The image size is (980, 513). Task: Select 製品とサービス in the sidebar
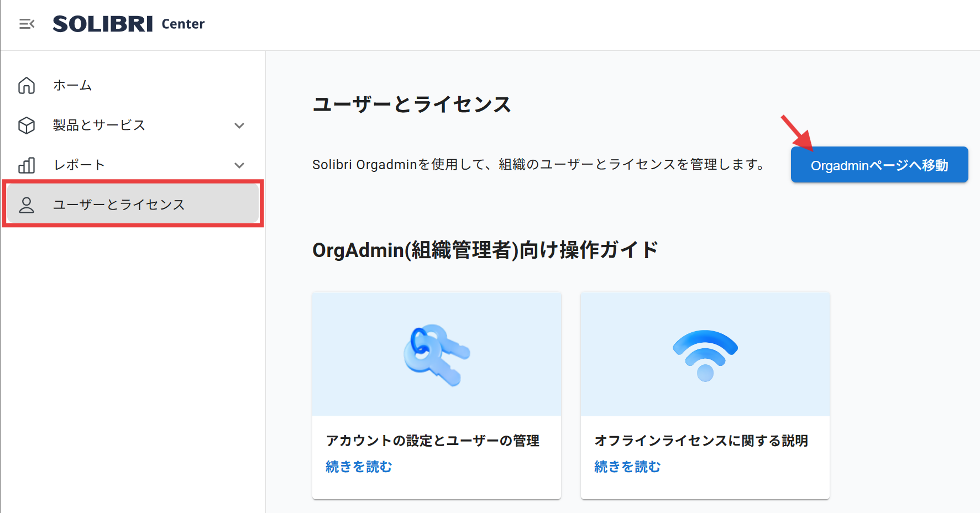pyautogui.click(x=133, y=125)
